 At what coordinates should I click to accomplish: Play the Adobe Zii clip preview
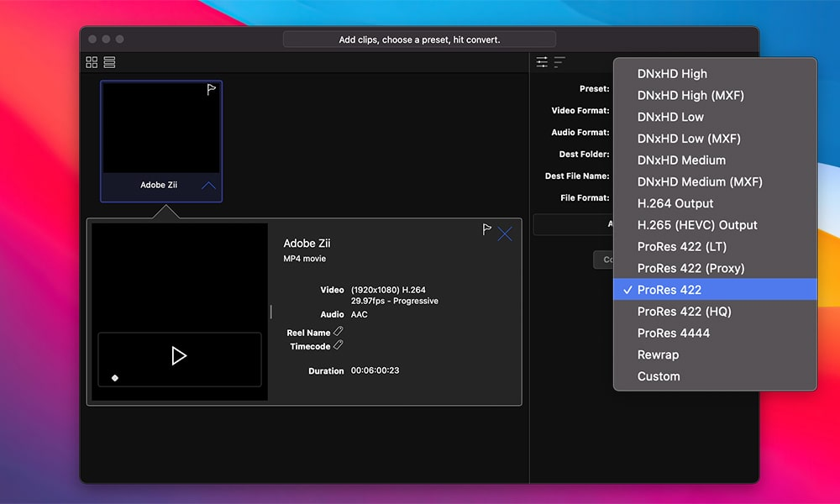178,356
